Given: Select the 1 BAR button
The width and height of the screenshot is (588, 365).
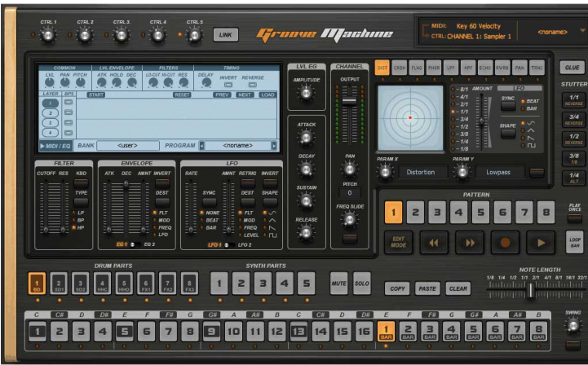Looking at the screenshot, I should 386,332.
